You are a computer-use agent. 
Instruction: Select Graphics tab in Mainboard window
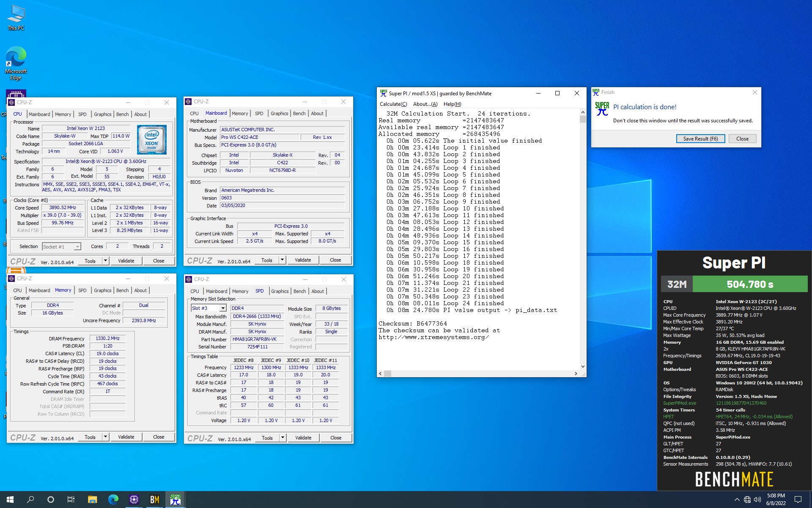(279, 113)
